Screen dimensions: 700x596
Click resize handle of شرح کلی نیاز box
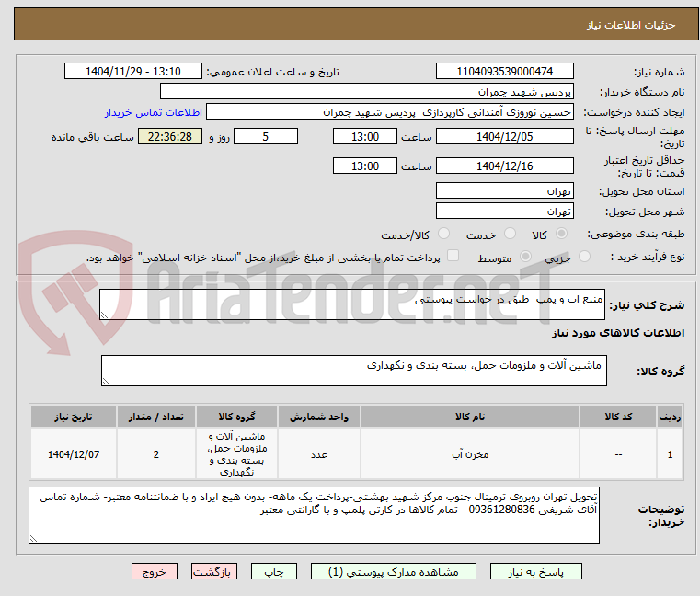tap(105, 315)
